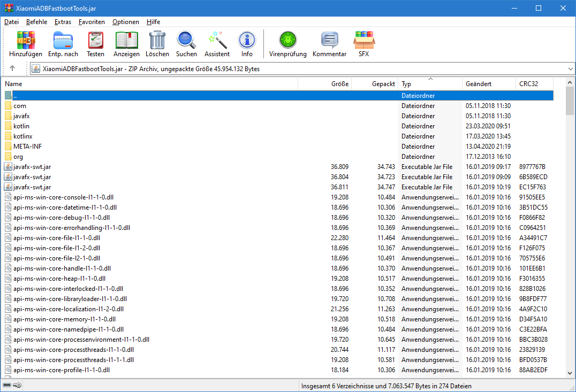Click the Entp. nach extract icon

pos(63,40)
